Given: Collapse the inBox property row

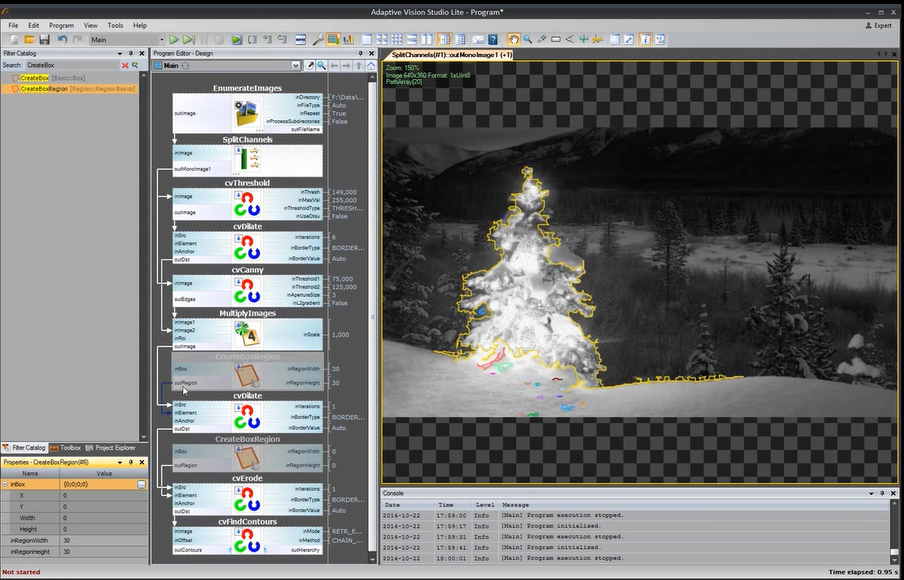Looking at the screenshot, I should (5, 484).
